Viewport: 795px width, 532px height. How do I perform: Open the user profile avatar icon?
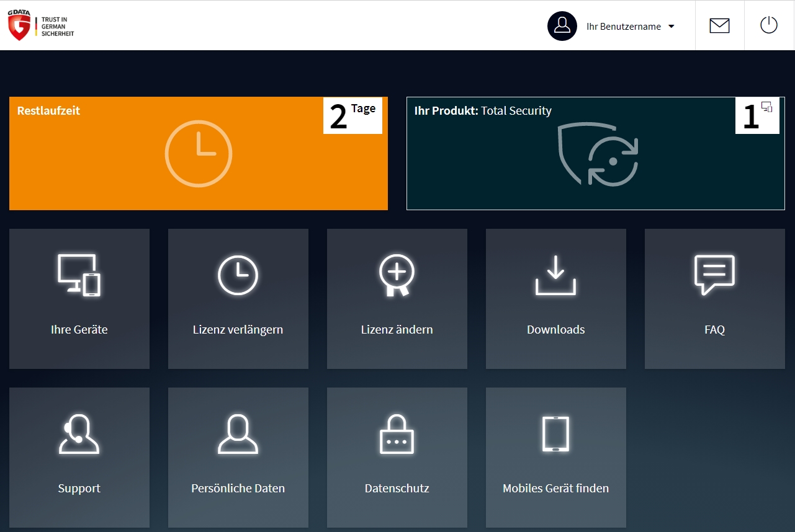562,26
